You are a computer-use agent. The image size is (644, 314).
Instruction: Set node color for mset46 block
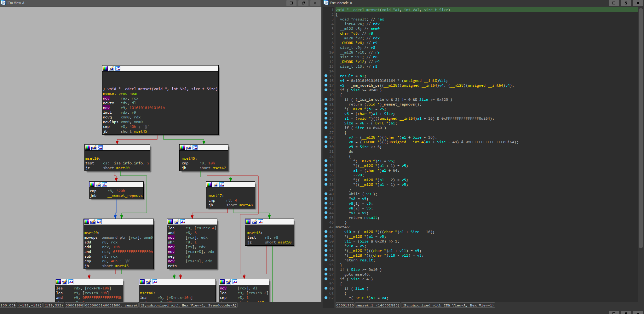click(x=142, y=282)
